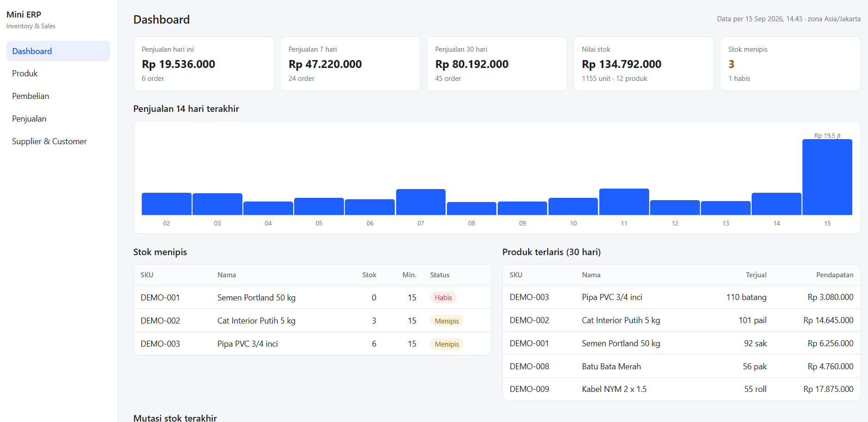Viewport: 868px width, 422px height.
Task: Click DEMO-009 in Produk terlaris
Action: coord(529,389)
